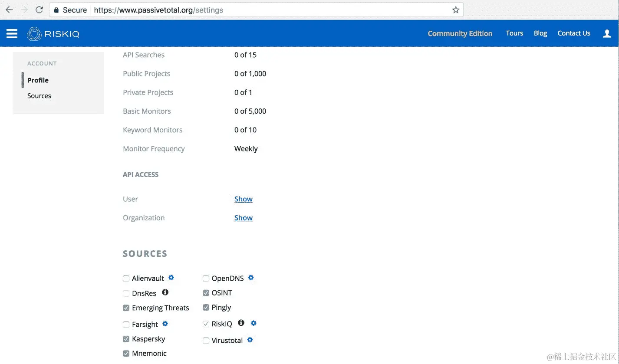Click '0 of 15' API searches value

(246, 55)
